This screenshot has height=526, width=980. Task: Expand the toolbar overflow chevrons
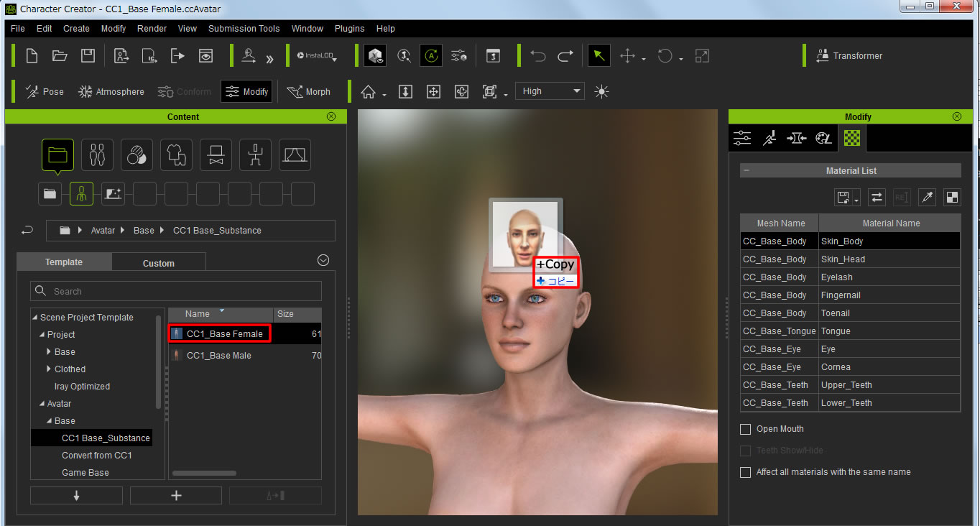click(x=270, y=59)
